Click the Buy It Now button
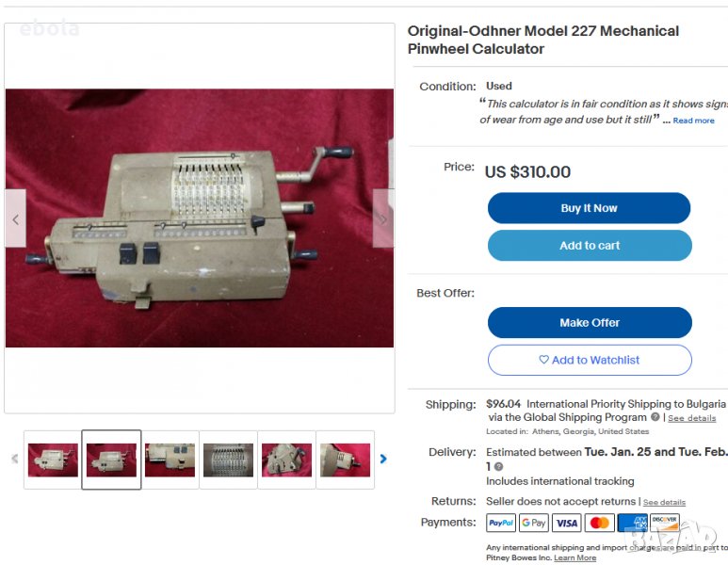The image size is (728, 565). coord(590,208)
